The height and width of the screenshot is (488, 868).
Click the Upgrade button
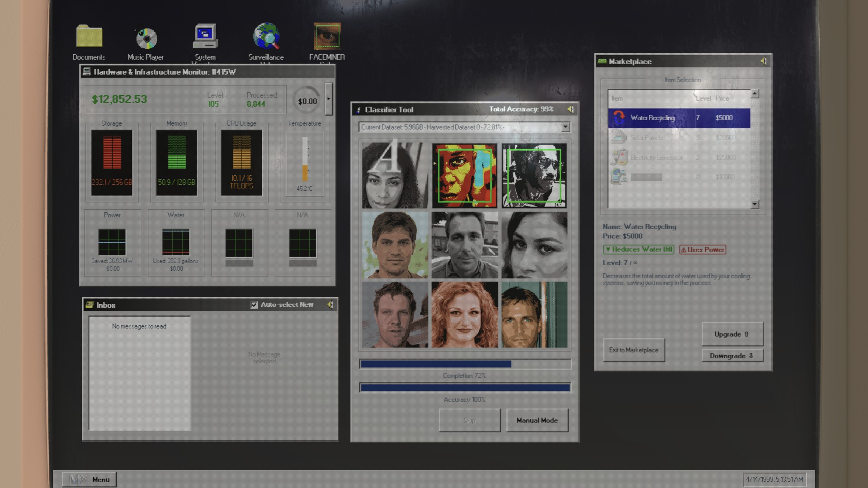[732, 334]
